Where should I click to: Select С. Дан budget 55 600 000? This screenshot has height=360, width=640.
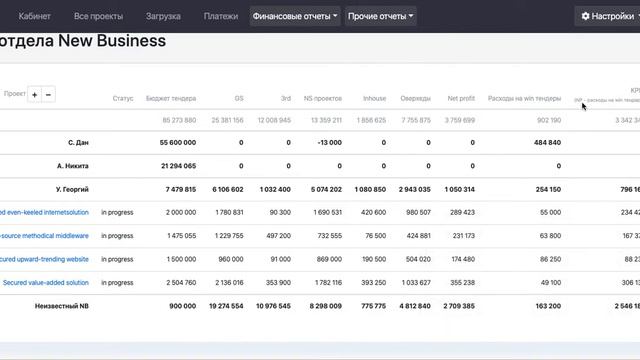point(178,142)
